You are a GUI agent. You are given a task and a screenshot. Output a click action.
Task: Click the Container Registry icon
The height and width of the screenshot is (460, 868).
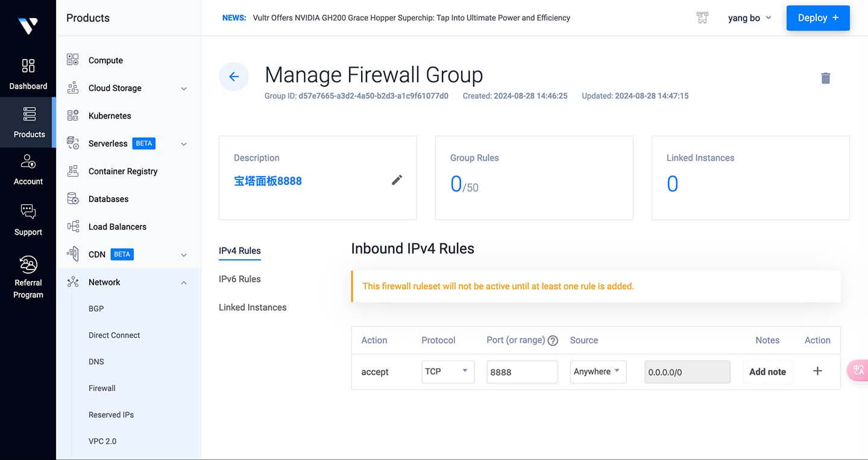pyautogui.click(x=73, y=171)
